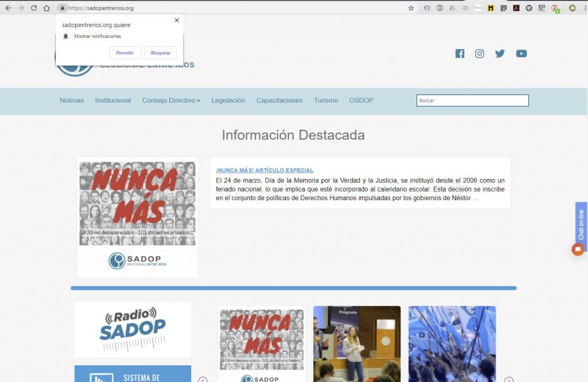
Task: Open the yellow M extension icon
Action: click(x=490, y=8)
